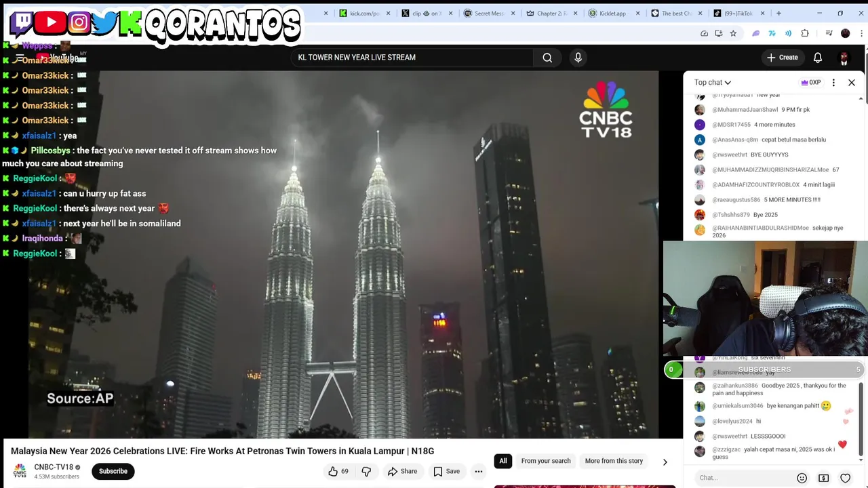This screenshot has width=868, height=488.
Task: Close the Secret Message browser tab
Action: (513, 13)
